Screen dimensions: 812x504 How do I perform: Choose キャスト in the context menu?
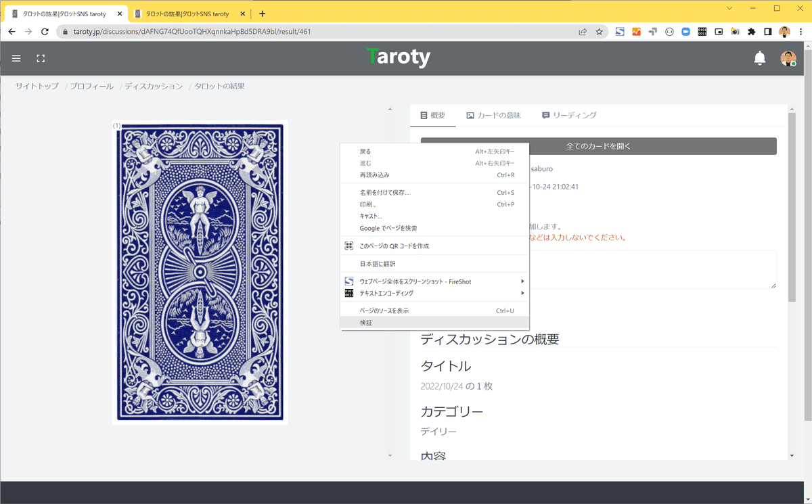pos(434,216)
